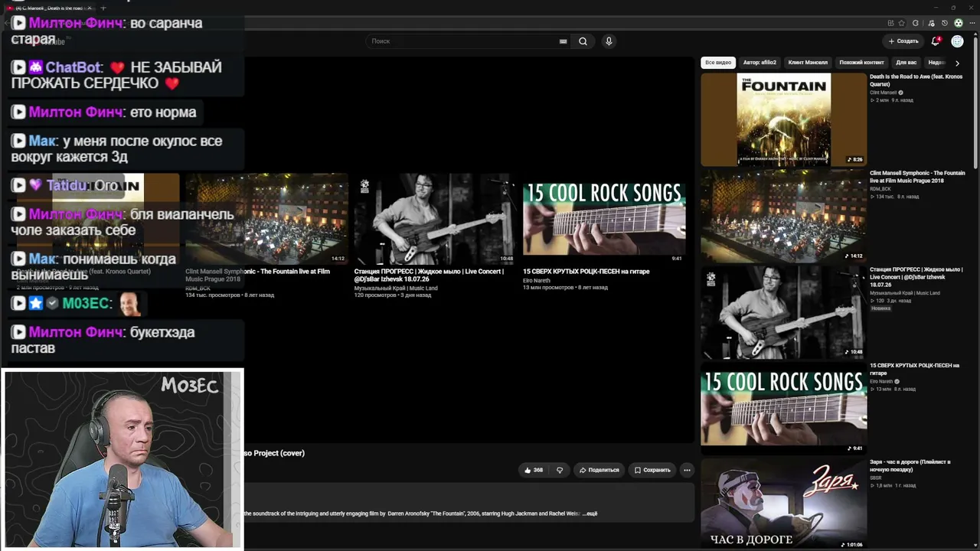Screen dimensions: 980x551
Task: Select the Похожий контент filter chip
Action: tap(861, 63)
